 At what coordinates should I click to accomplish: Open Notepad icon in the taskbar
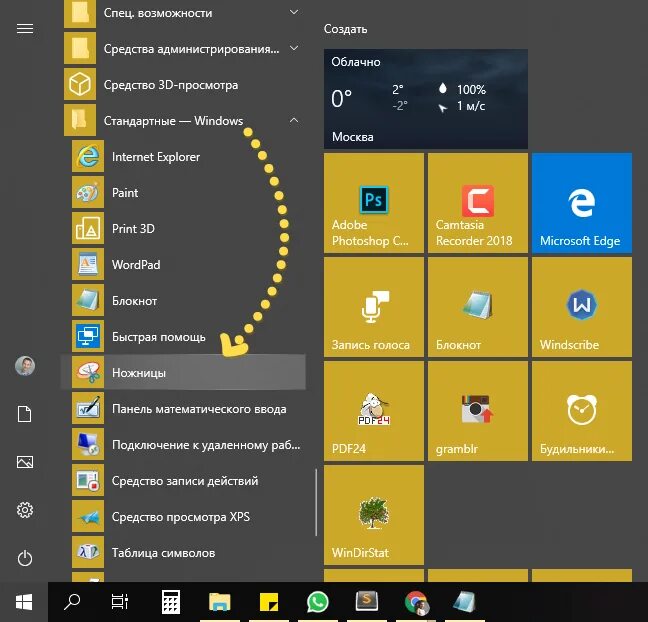[465, 602]
